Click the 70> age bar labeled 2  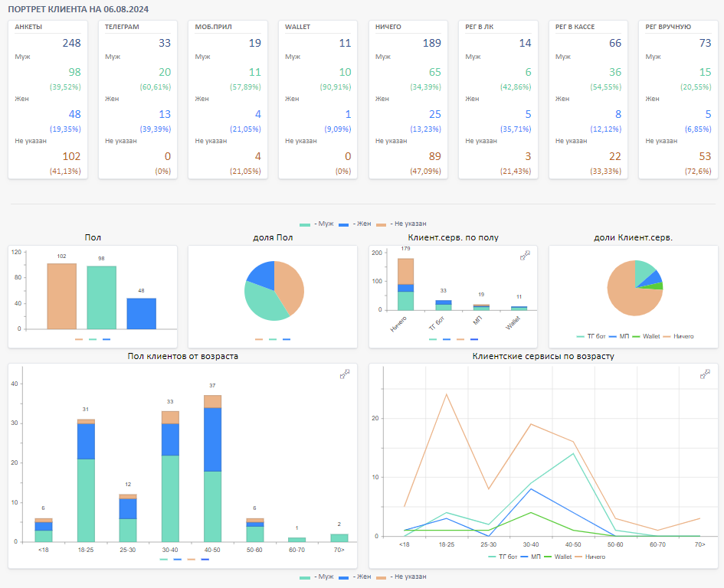click(339, 538)
